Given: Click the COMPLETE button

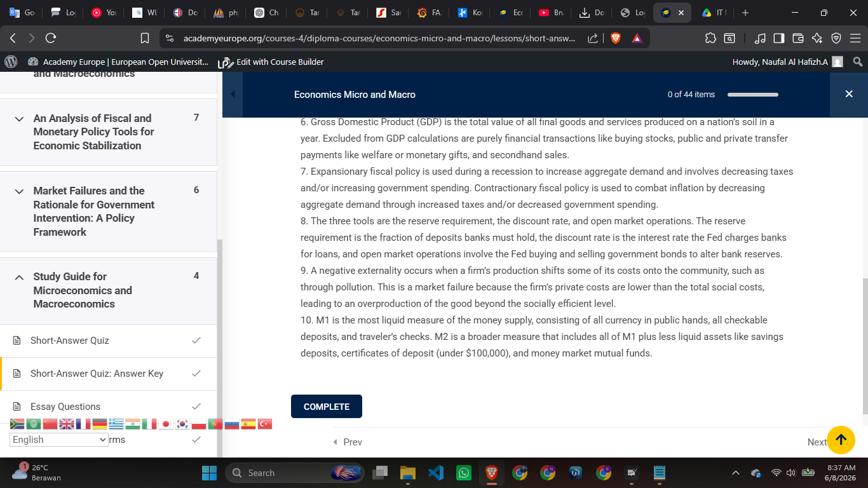Looking at the screenshot, I should [x=327, y=407].
